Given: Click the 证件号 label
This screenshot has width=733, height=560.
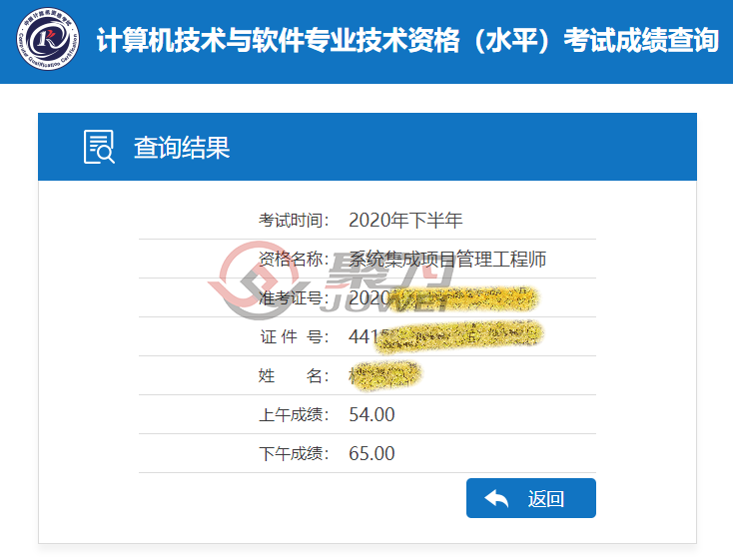Looking at the screenshot, I should tap(294, 336).
